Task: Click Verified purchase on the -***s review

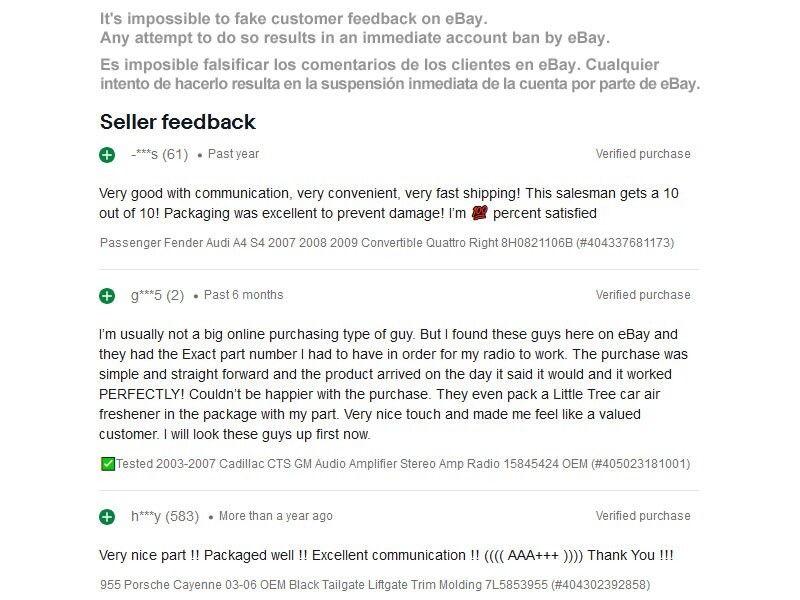Action: [643, 154]
